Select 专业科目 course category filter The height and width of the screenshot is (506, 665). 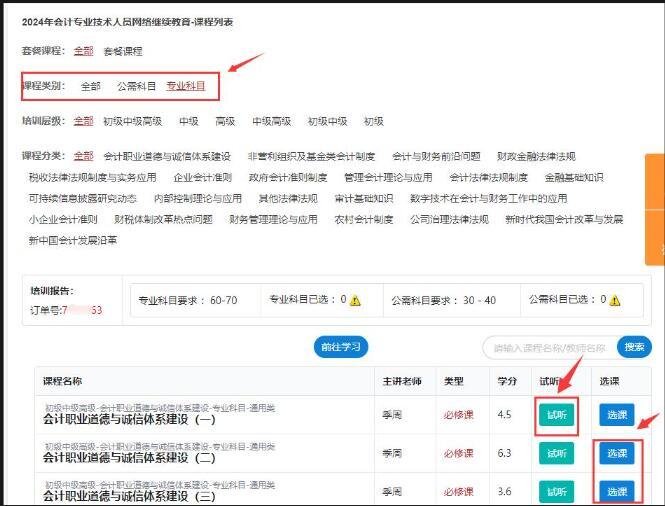point(186,86)
